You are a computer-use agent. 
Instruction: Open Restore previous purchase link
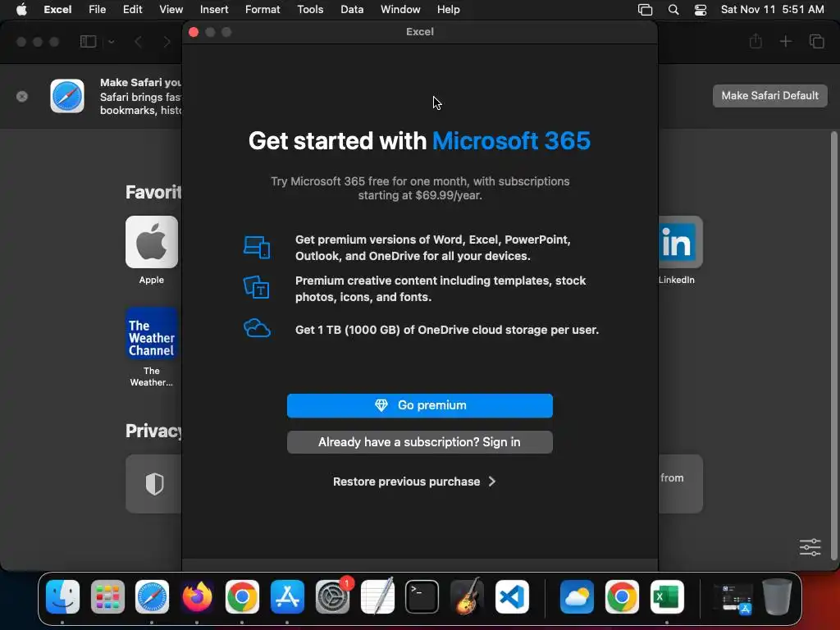coord(413,482)
